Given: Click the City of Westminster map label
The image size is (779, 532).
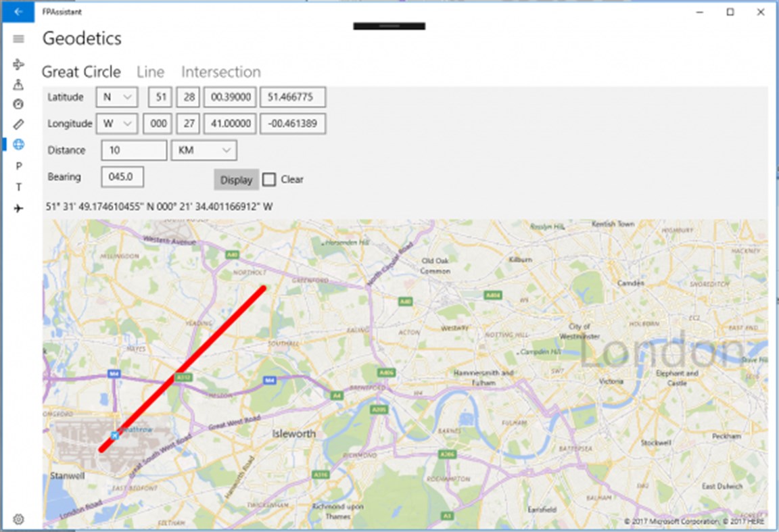Looking at the screenshot, I should pos(580,331).
